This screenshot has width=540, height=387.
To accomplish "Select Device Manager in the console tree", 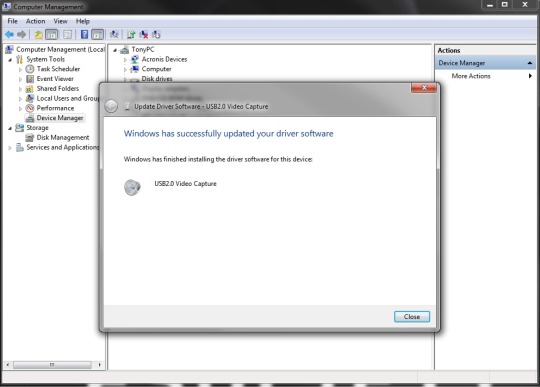I will tap(60, 118).
